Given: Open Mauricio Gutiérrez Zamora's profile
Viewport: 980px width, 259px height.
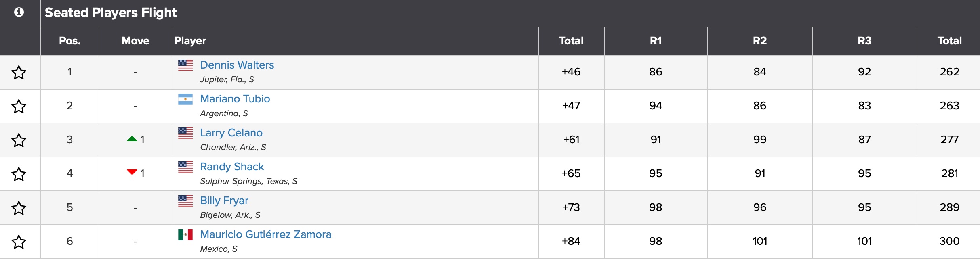Looking at the screenshot, I should pos(265,234).
